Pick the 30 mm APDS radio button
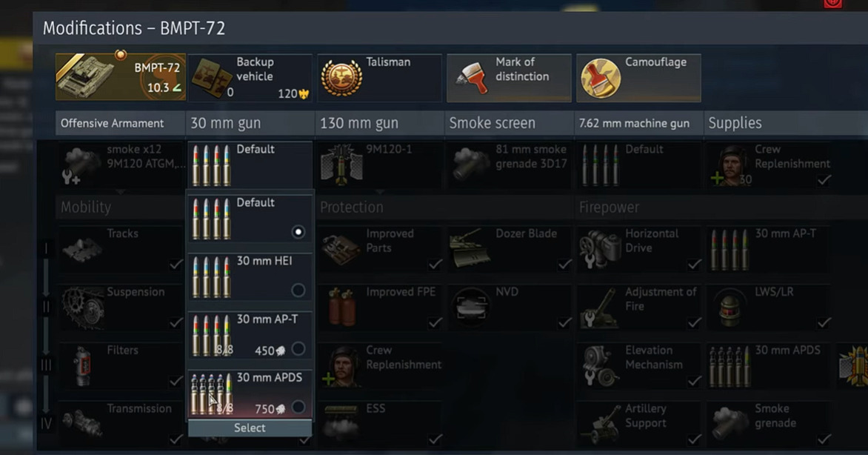868x455 pixels. point(298,407)
